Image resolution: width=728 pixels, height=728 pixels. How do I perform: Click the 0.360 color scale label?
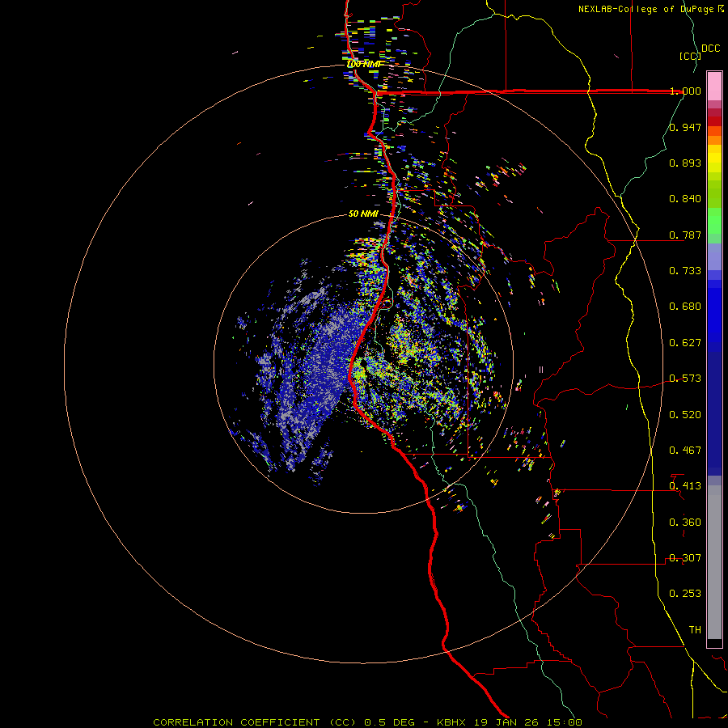[685, 523]
